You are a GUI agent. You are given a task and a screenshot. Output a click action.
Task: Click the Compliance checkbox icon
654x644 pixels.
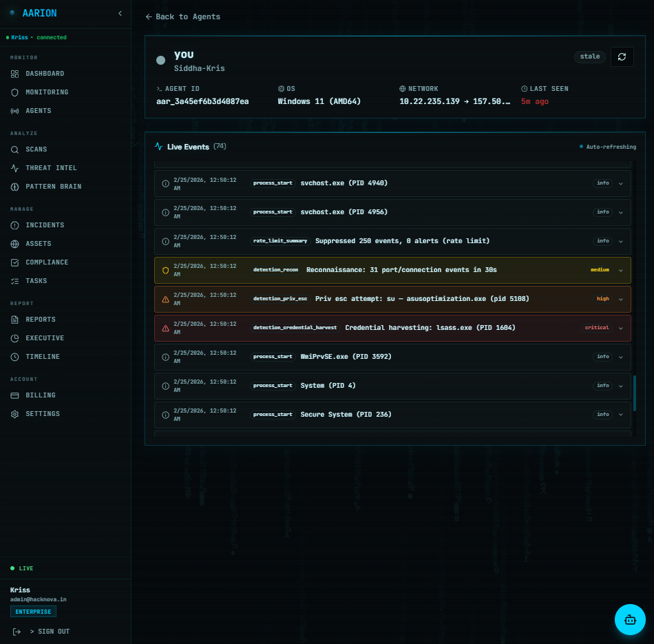tap(14, 262)
